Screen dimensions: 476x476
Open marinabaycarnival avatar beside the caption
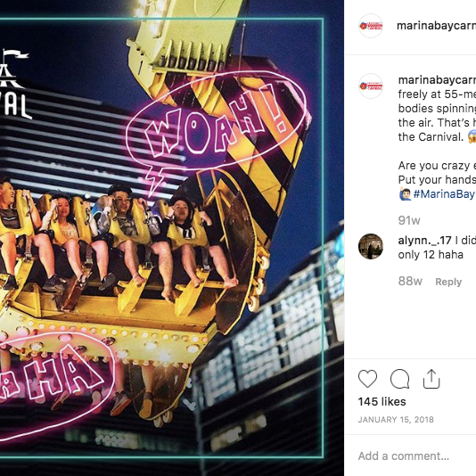(x=371, y=86)
